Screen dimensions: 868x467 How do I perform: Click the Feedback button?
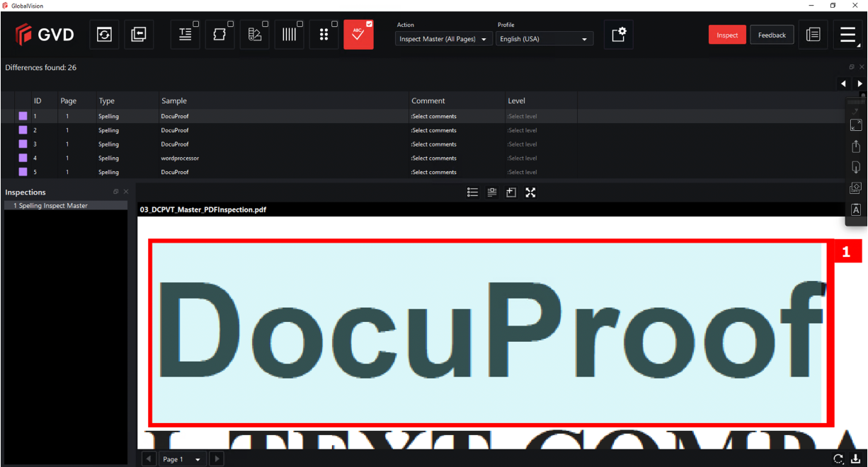tap(772, 35)
